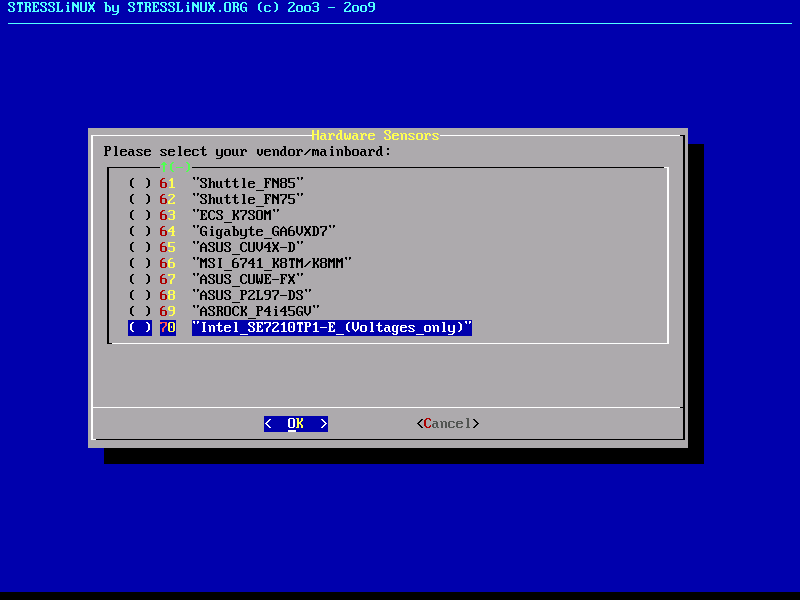Click the "Hardware Sensors" dialog title
Image resolution: width=800 pixels, height=600 pixels.
pos(376,135)
